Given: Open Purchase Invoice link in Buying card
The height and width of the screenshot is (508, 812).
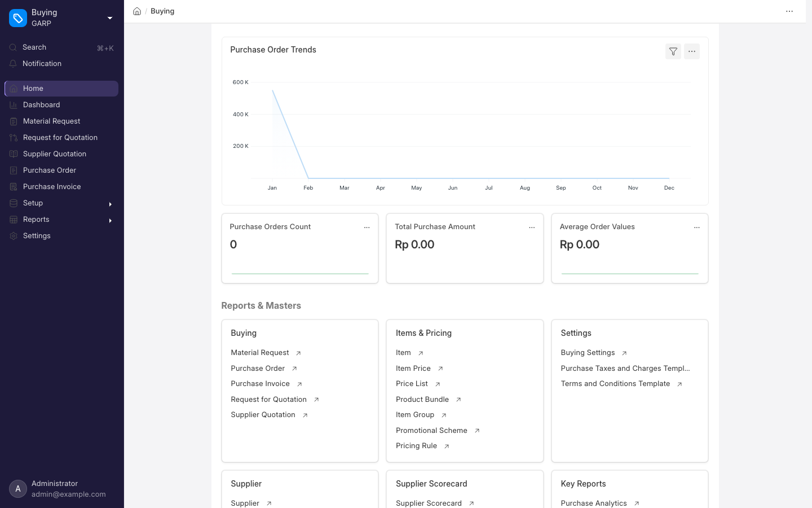Looking at the screenshot, I should (x=261, y=384).
